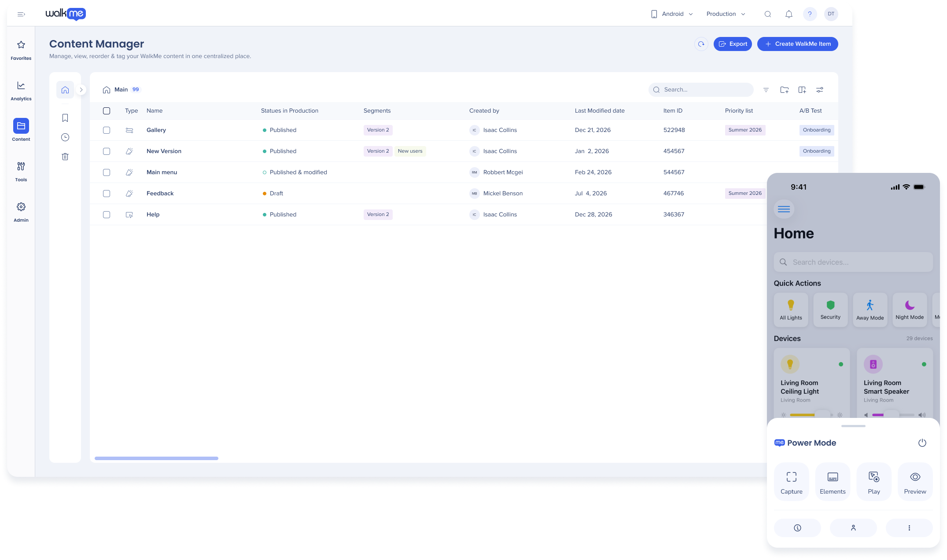This screenshot has width=947, height=560.
Task: Open Tools in the left sidebar
Action: point(21,172)
